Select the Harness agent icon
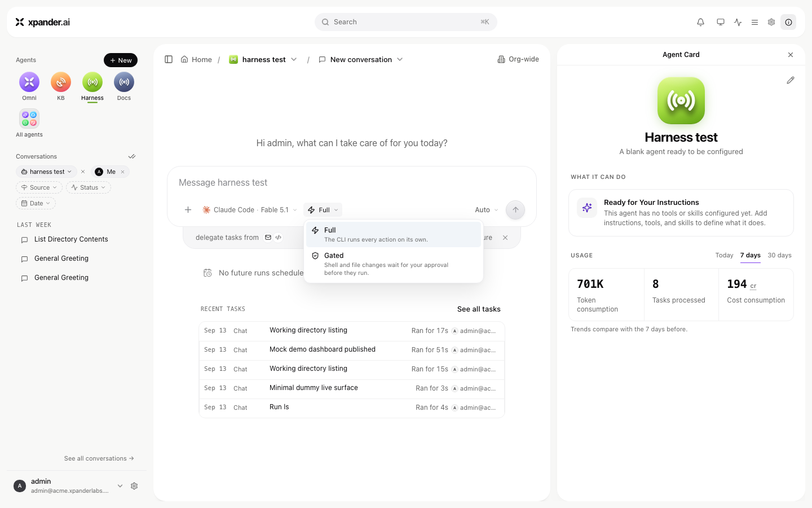The image size is (812, 508). (x=92, y=82)
